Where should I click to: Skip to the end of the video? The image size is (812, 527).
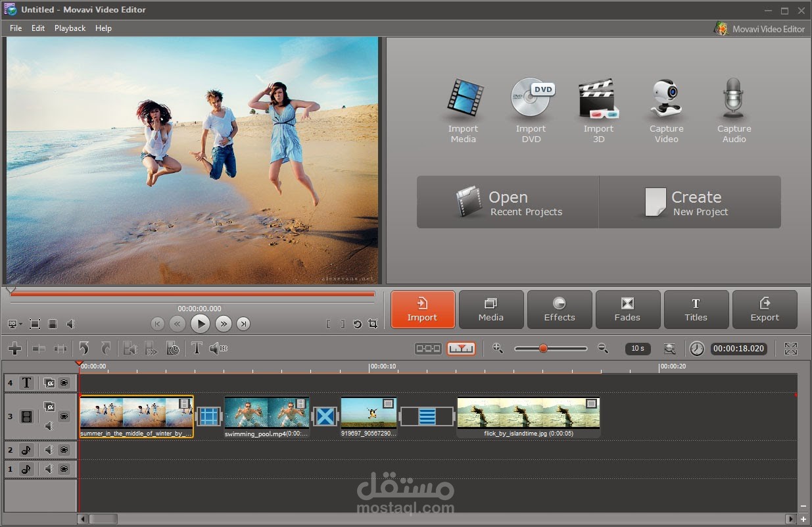pyautogui.click(x=243, y=323)
